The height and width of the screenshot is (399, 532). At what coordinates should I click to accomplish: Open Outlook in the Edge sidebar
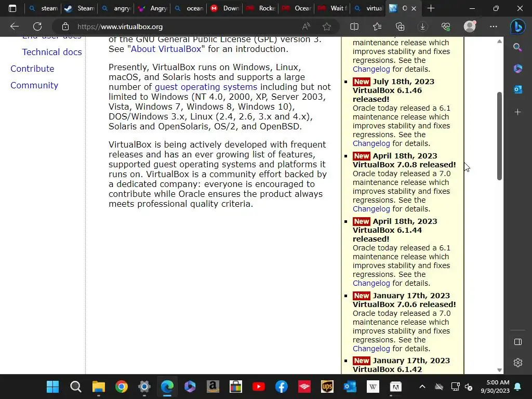coord(518,89)
